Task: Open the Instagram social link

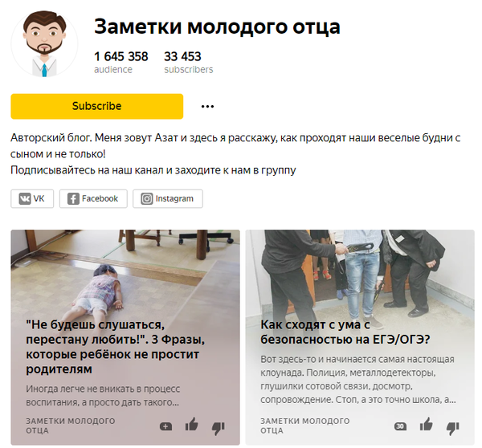Action: 168,199
